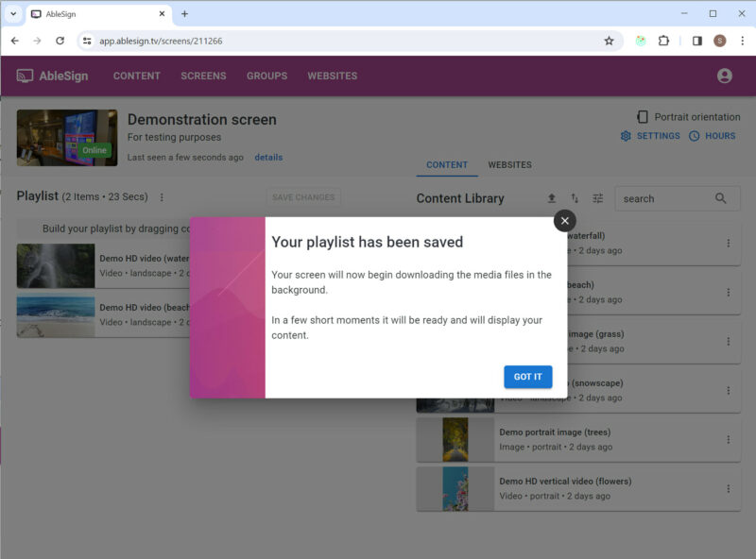Click the account profile icon

[724, 76]
